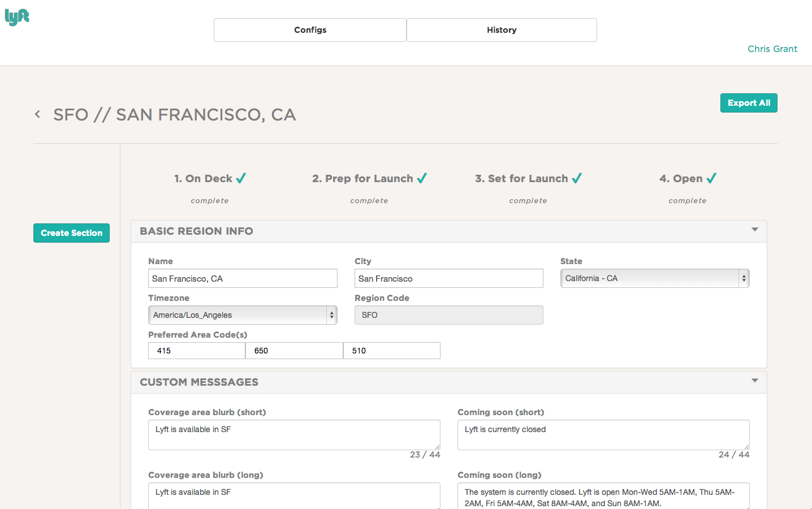This screenshot has height=509, width=812.
Task: Edit the City input field
Action: (449, 278)
